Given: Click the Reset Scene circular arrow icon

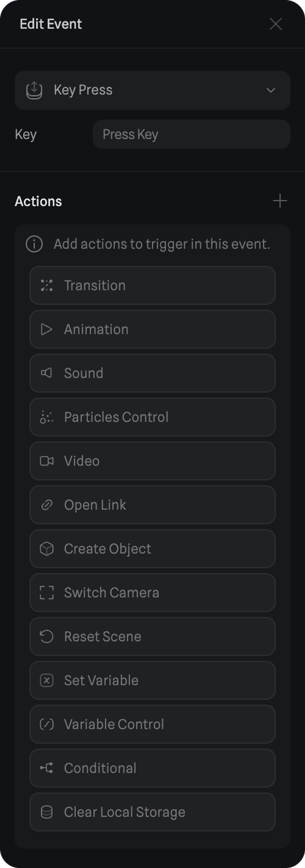Looking at the screenshot, I should (47, 637).
